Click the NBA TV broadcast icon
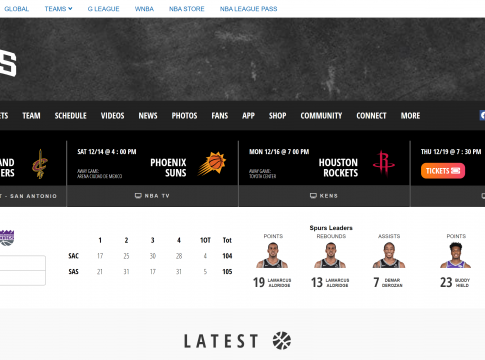The height and width of the screenshot is (360, 485). click(x=138, y=196)
